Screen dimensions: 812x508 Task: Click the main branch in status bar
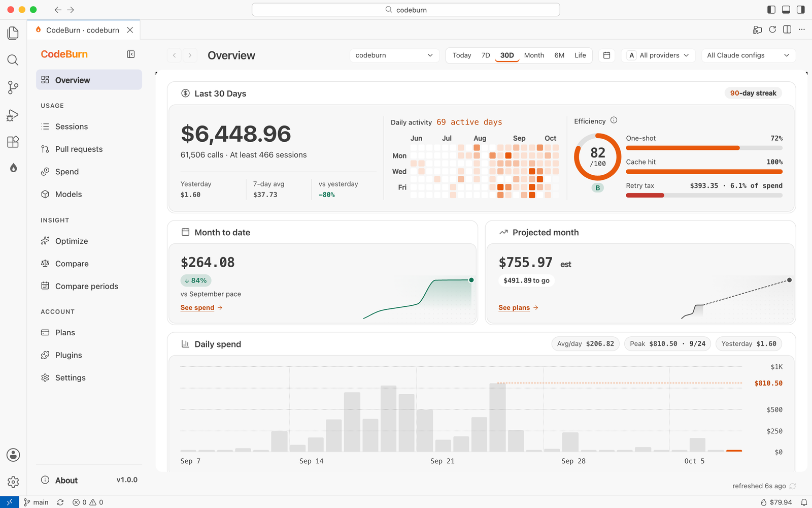point(36,502)
